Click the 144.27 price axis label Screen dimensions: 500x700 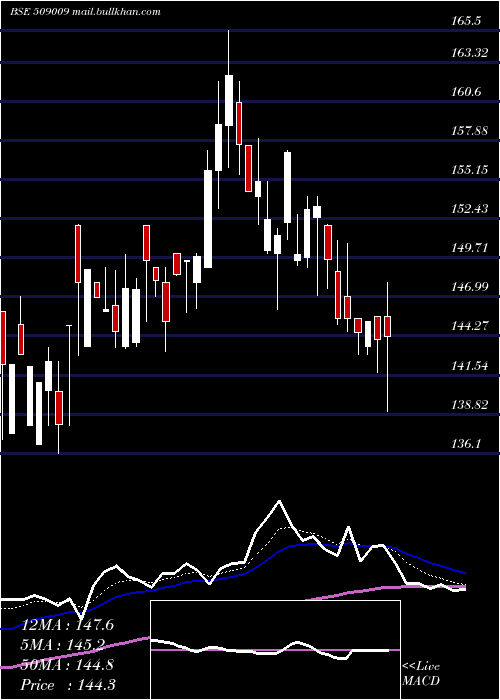[469, 326]
